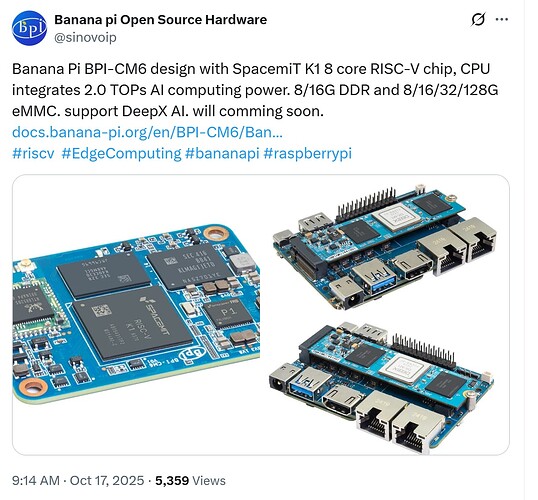Click the #bananapi hashtag
The image size is (538, 500).
click(222, 153)
